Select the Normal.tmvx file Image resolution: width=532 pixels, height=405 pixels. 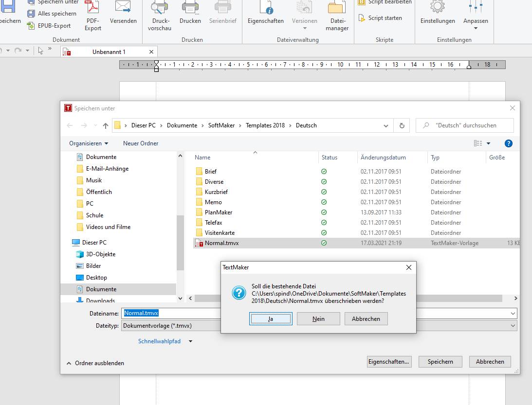[221, 243]
